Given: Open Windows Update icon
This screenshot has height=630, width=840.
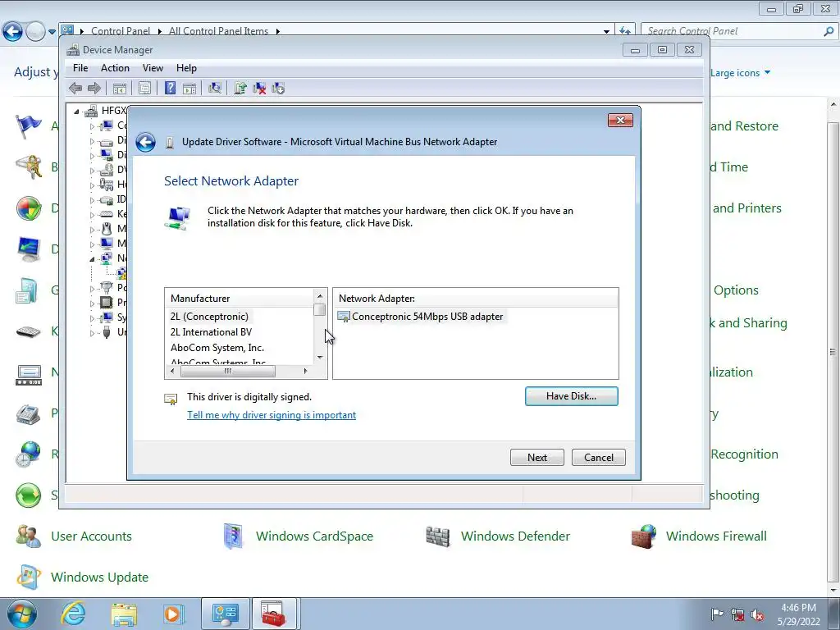Looking at the screenshot, I should 28,577.
